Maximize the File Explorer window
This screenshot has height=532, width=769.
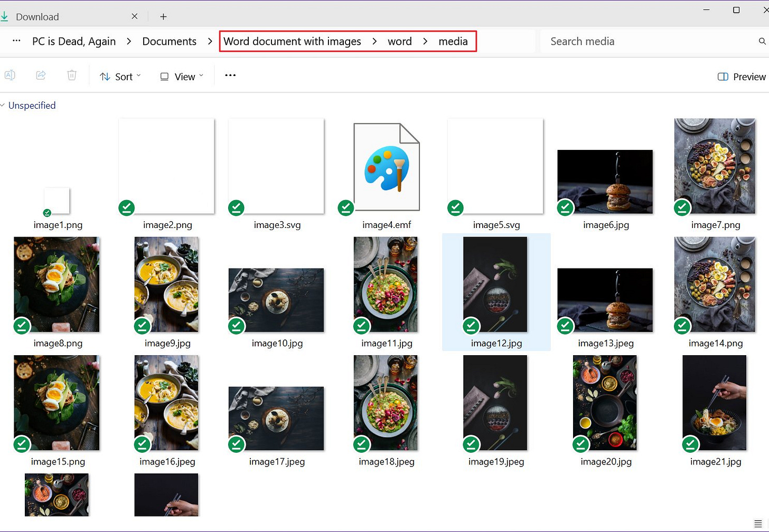click(x=736, y=10)
